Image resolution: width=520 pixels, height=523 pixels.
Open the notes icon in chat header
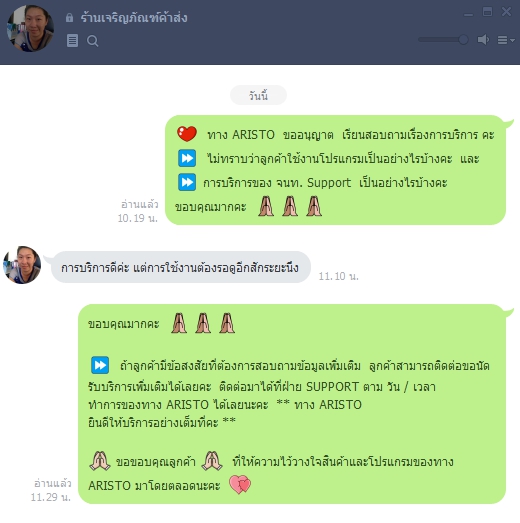[x=72, y=41]
